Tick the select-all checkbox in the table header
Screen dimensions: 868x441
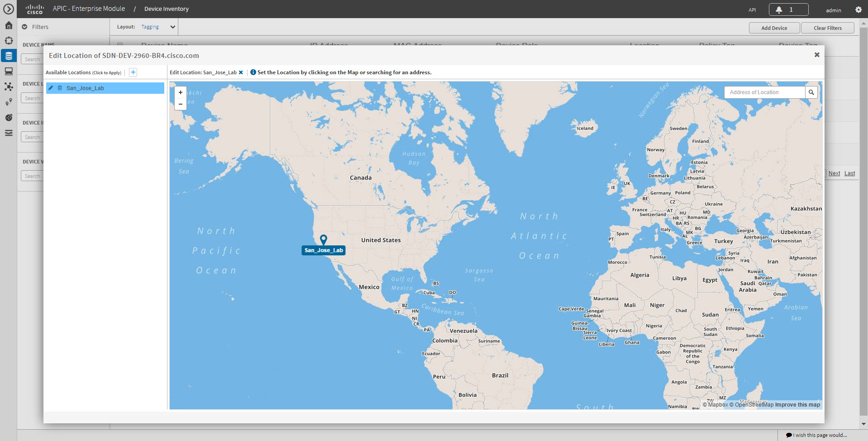tap(119, 46)
